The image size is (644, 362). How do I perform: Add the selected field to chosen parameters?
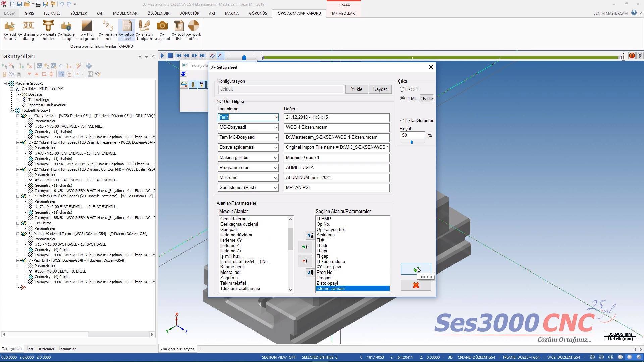pos(305,247)
